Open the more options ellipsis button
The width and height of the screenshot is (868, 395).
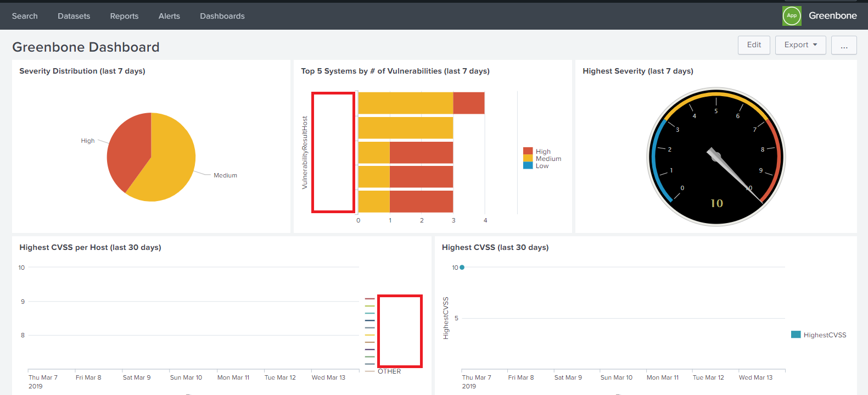point(844,45)
